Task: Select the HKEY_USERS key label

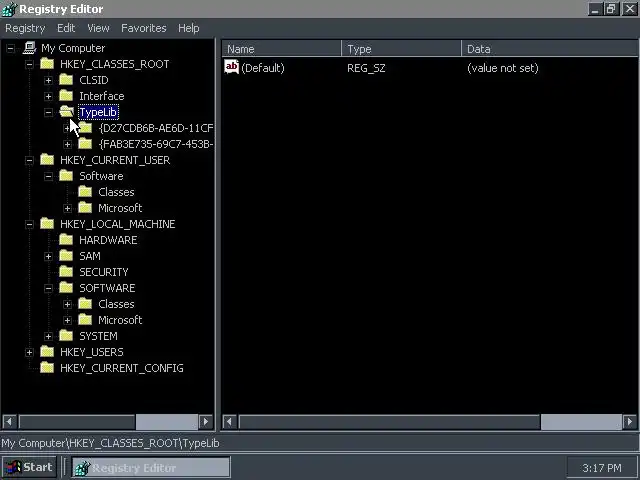Action: pos(91,352)
